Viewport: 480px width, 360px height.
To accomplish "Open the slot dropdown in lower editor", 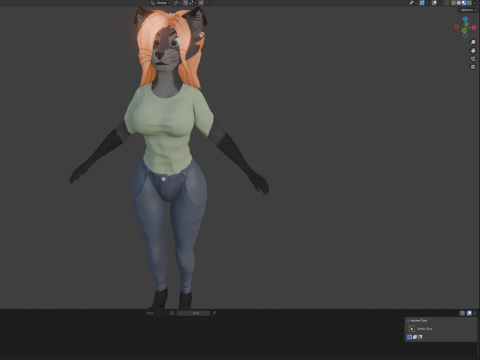I will [x=156, y=313].
